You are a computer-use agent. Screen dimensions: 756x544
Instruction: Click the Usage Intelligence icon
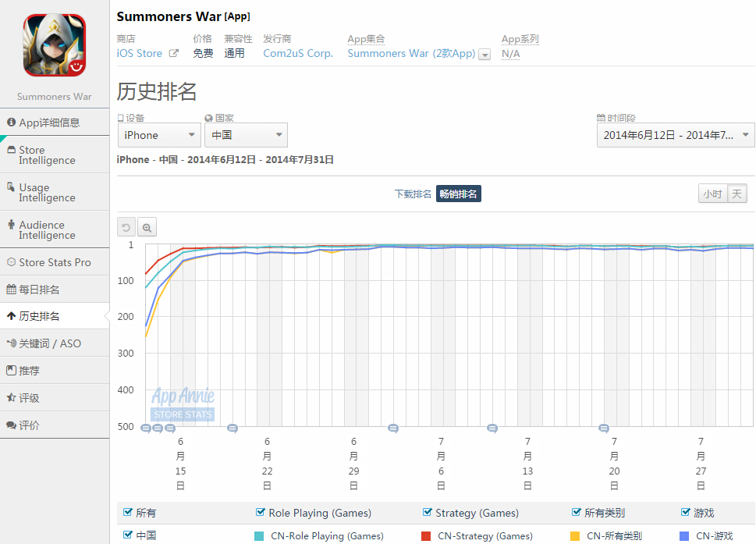click(11, 187)
